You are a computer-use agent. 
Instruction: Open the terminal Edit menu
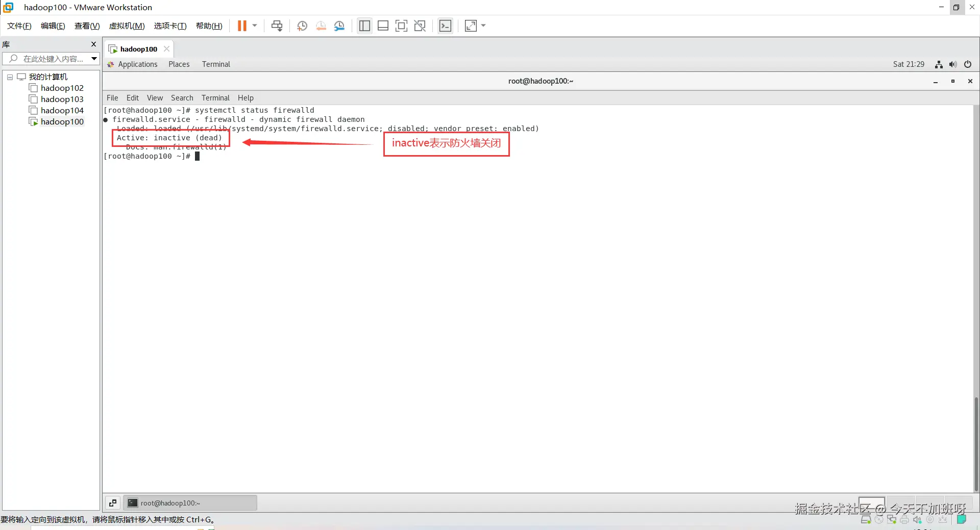tap(133, 98)
